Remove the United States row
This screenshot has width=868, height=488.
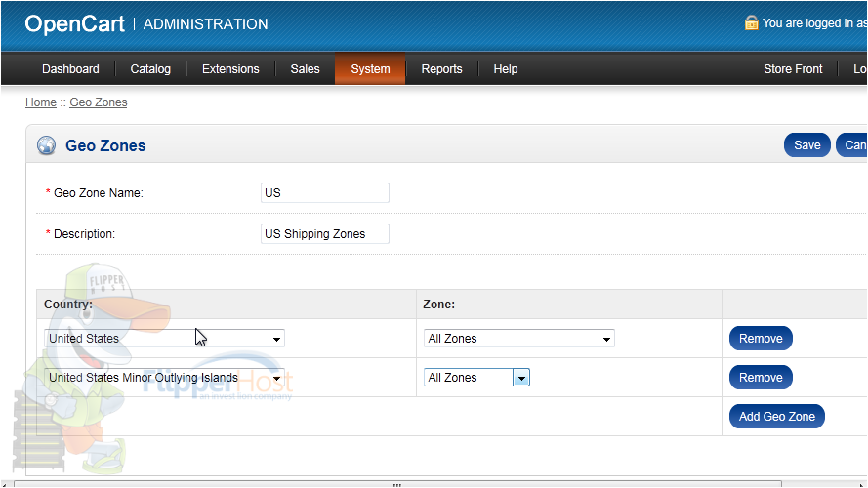click(x=761, y=338)
